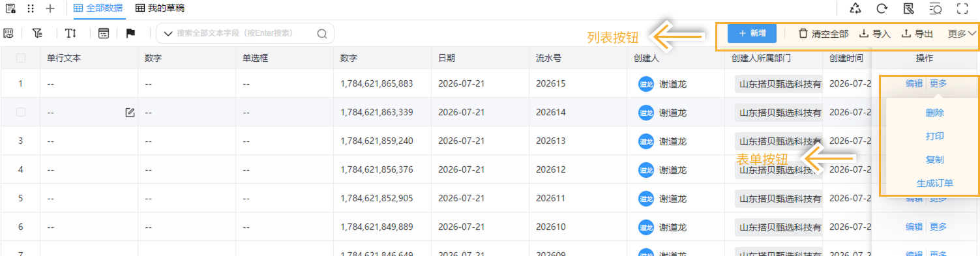Switch to the 我的草稿 tab
This screenshot has height=256, width=980.
(x=160, y=8)
